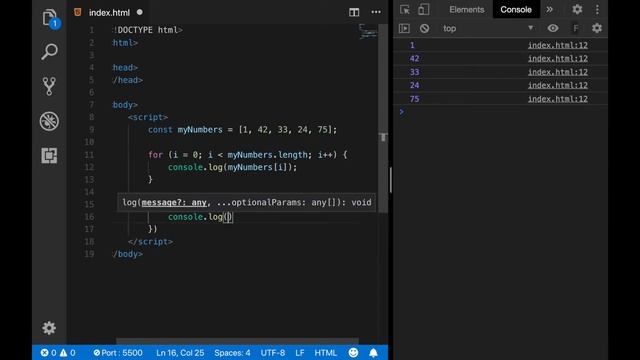Viewport: 640px width, 360px height.
Task: Change line ending via LF item
Action: 300,353
